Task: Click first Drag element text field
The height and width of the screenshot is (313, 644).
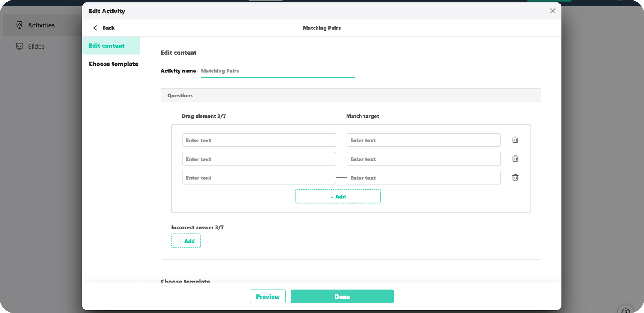Action: [x=259, y=140]
